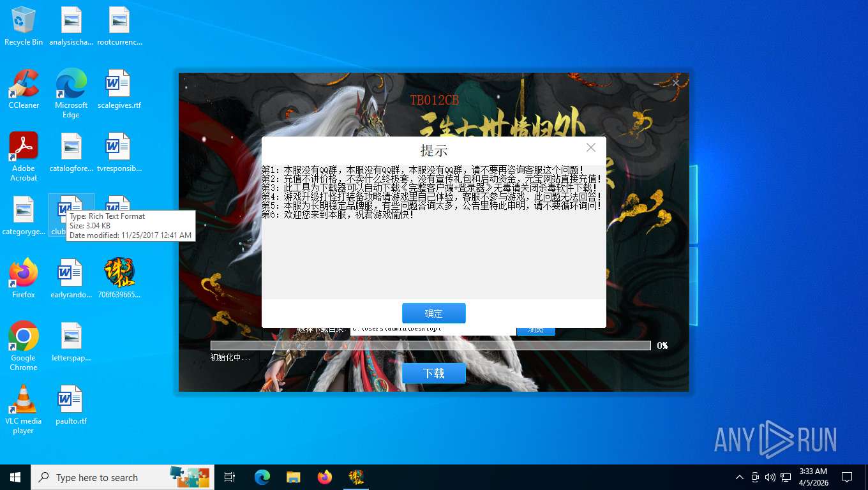Select the letterspap... image file
Viewport: 868px width, 490px height.
71,342
